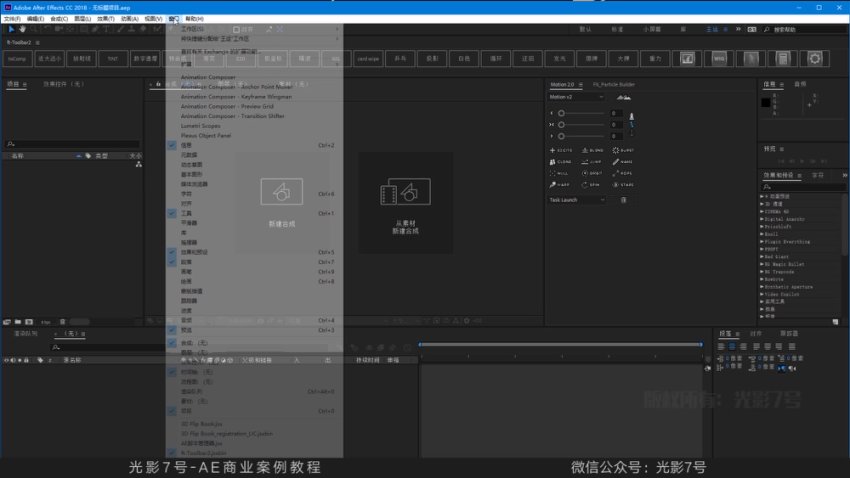Click the align right text icon in Paragraph panel
Screen dimensions: 850x478
point(743,346)
